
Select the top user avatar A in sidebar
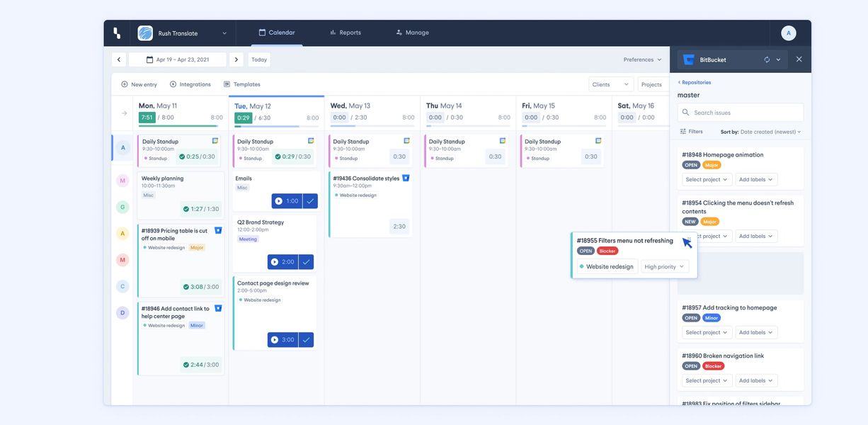[122, 147]
